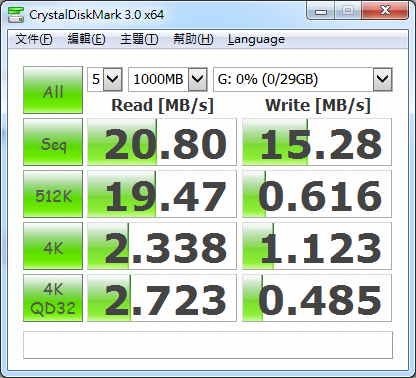This screenshot has height=378, width=416.
Task: Start the 4K benchmark test
Action: (53, 246)
